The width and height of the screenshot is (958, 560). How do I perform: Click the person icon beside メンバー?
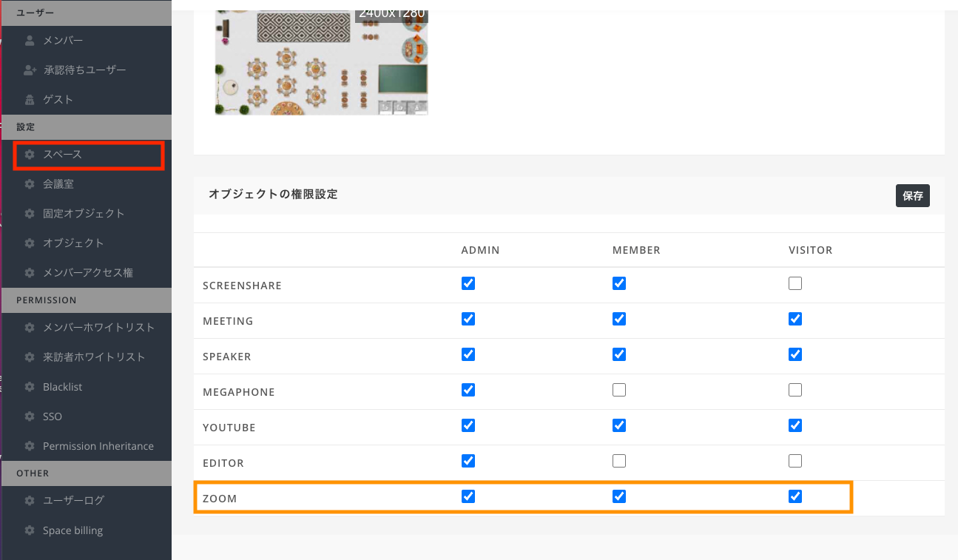(x=30, y=40)
